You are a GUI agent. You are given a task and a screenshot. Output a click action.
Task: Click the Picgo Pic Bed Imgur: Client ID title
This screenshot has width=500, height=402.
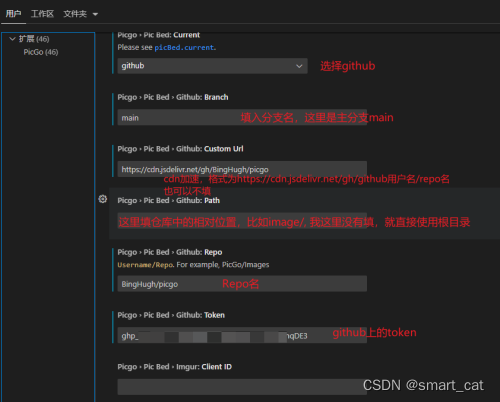[x=175, y=367]
